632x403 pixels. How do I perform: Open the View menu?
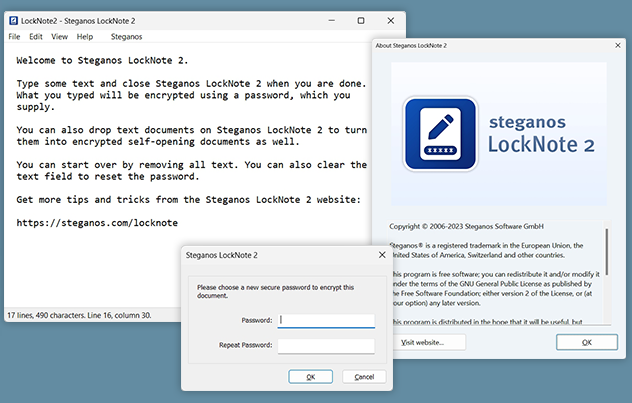pyautogui.click(x=59, y=37)
